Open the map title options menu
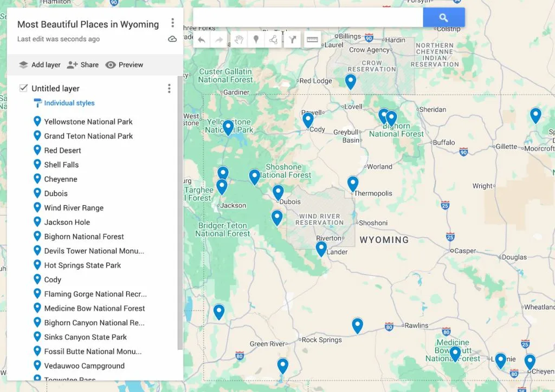555x392 pixels. point(172,23)
